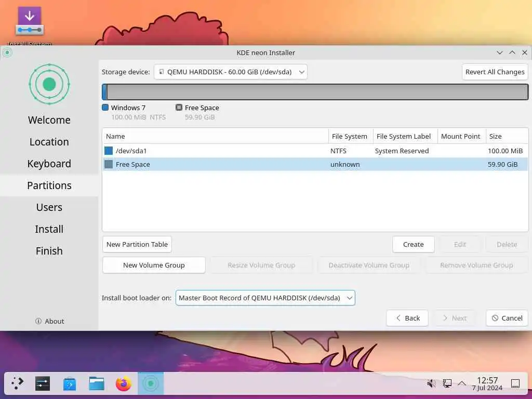Screen dimensions: 532x399
Task: Click the Size column header
Action: pyautogui.click(x=507, y=136)
